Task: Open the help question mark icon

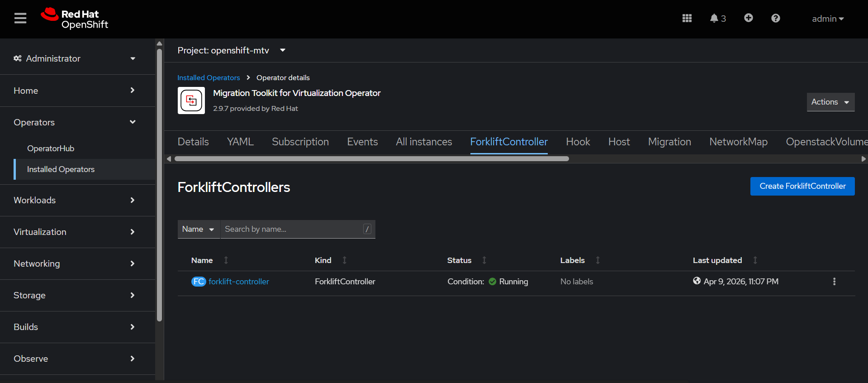Action: [x=775, y=19]
